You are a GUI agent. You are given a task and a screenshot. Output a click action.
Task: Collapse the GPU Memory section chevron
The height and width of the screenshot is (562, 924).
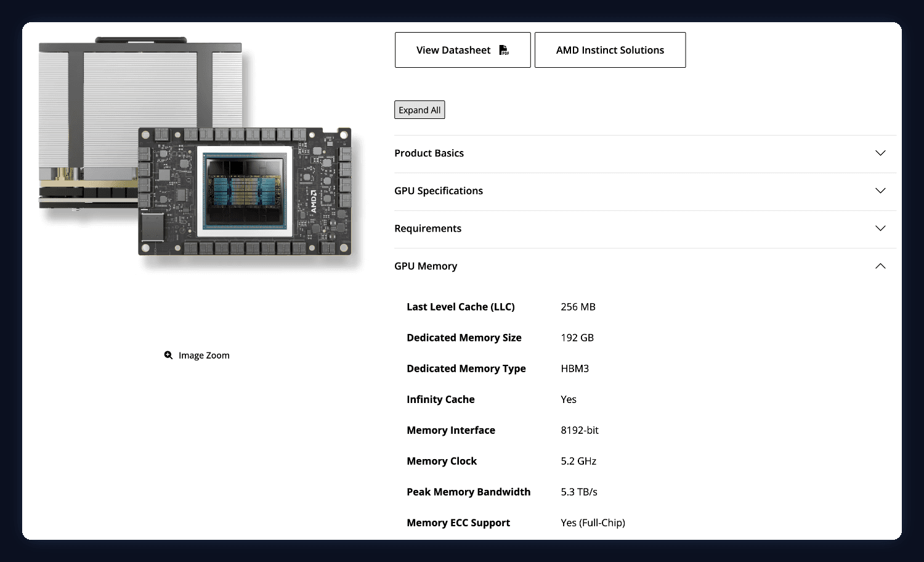[880, 266]
